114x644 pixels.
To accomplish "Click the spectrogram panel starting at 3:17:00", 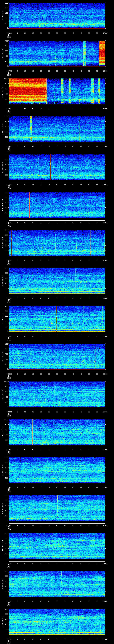I will pos(57,53).
